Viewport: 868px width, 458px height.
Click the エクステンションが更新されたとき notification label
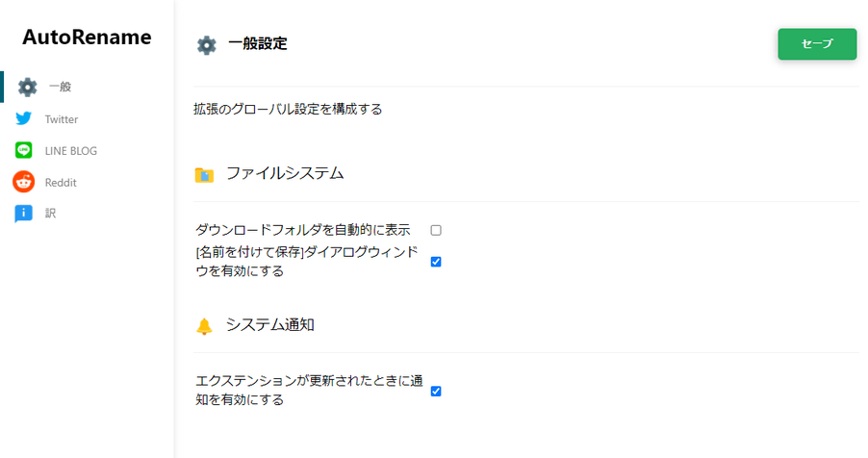(x=309, y=391)
